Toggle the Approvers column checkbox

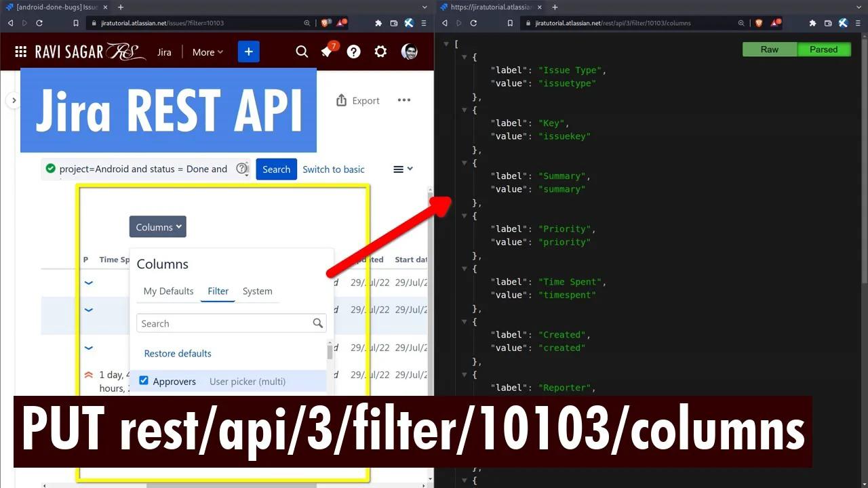(x=144, y=380)
